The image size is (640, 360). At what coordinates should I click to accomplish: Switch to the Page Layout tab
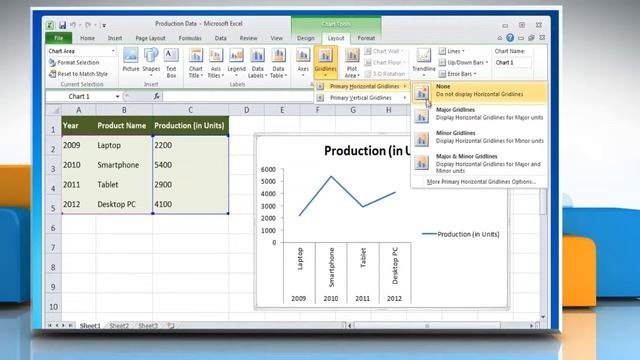coord(150,38)
